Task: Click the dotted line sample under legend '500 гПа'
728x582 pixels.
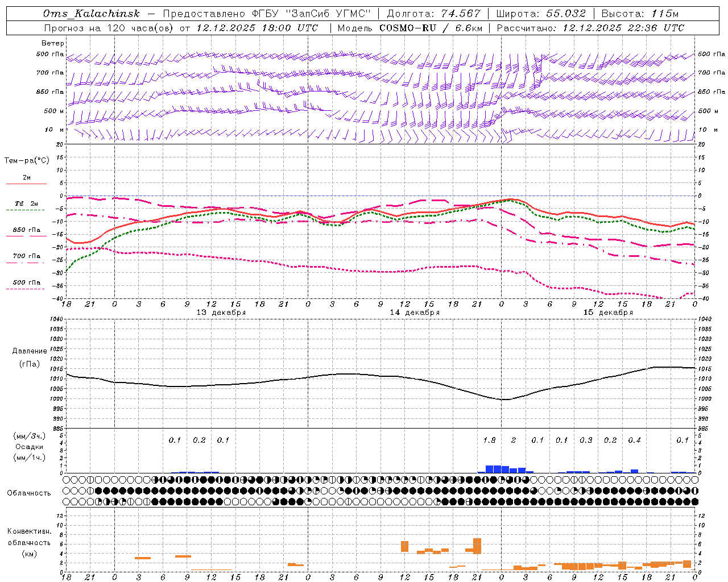Action: [26, 289]
